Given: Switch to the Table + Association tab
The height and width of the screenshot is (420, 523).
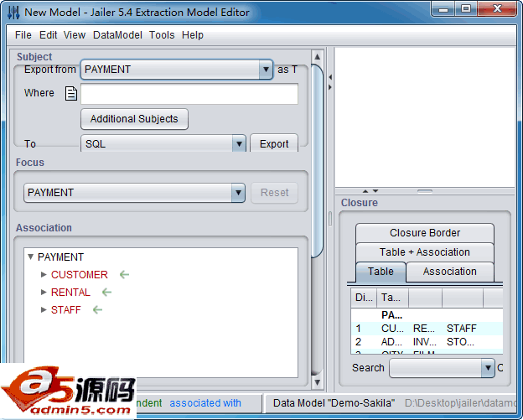Looking at the screenshot, I should (425, 252).
